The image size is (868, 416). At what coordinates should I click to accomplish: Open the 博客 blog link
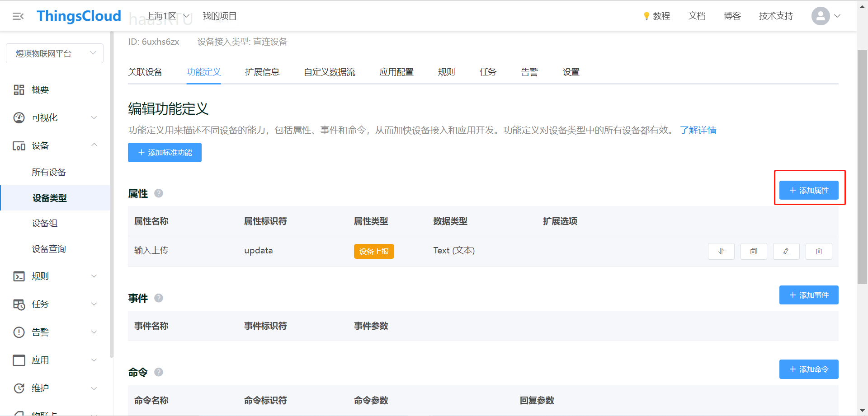click(x=732, y=16)
